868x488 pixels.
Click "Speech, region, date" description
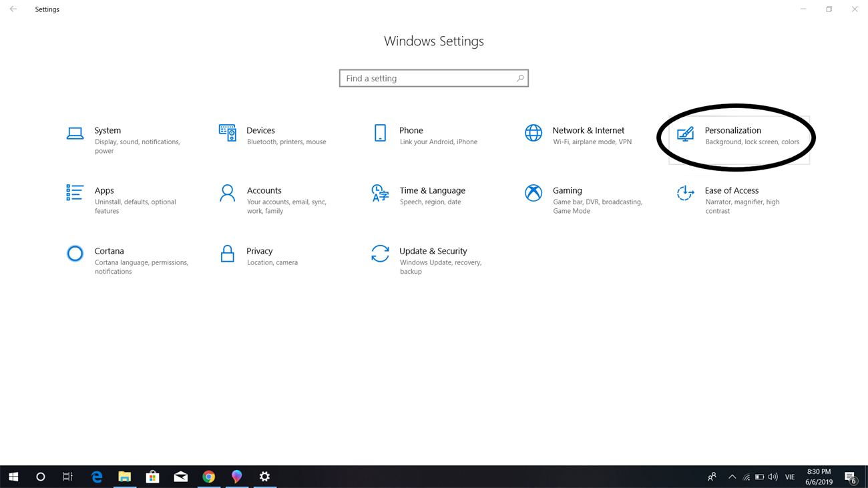click(x=431, y=202)
